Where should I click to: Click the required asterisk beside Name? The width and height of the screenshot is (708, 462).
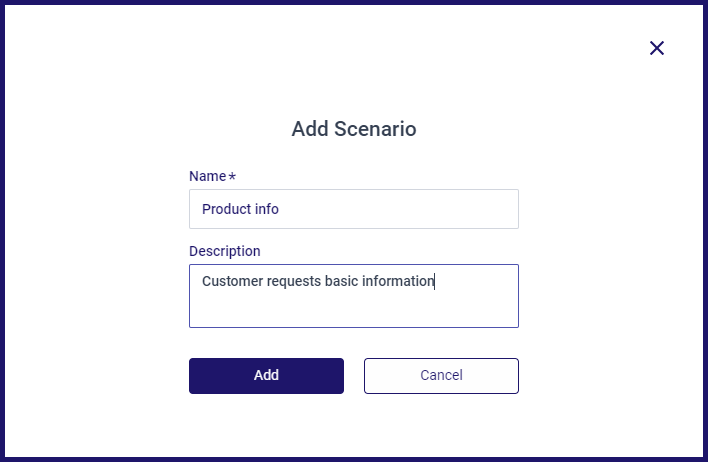tap(232, 176)
